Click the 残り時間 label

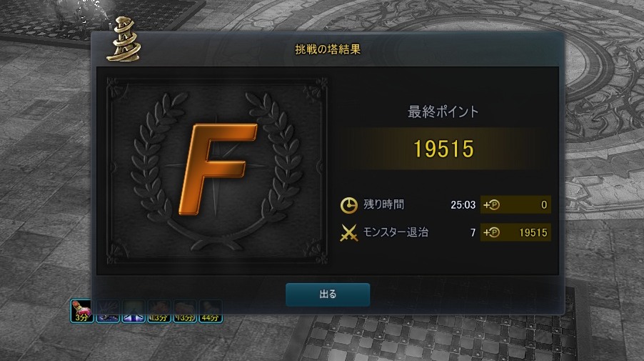[x=383, y=204]
